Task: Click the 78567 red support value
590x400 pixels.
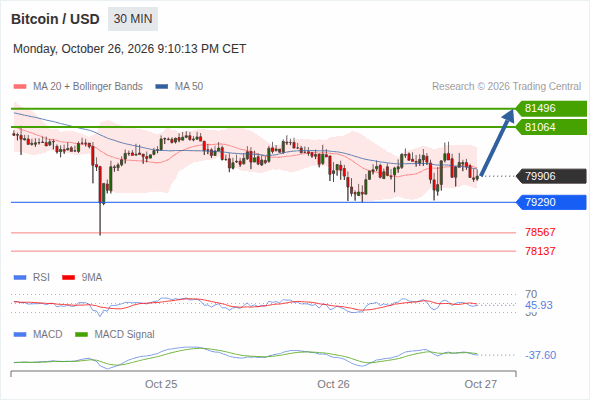Action: coord(540,232)
